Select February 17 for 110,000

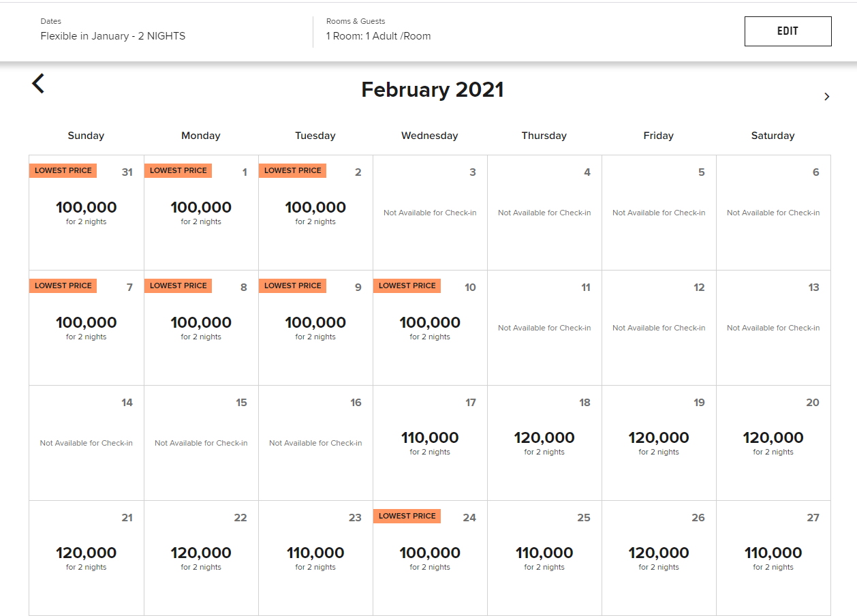click(430, 442)
